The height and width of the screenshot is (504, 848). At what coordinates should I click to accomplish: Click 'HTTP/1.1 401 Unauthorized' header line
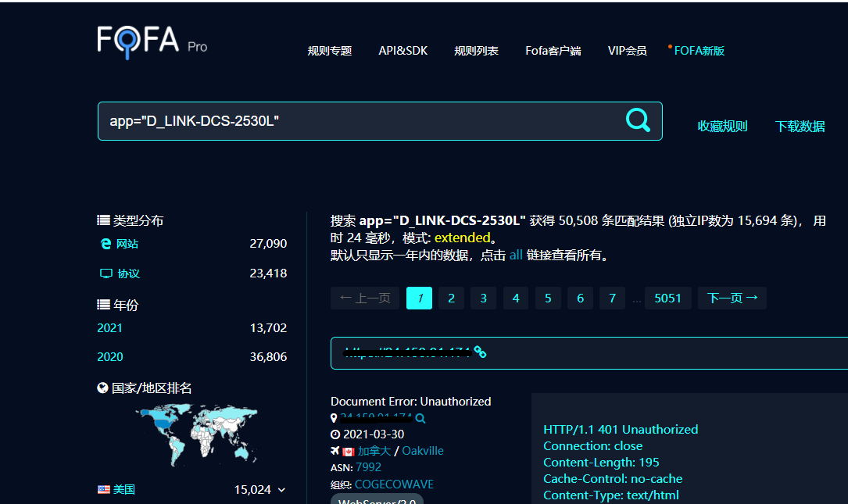(x=621, y=429)
